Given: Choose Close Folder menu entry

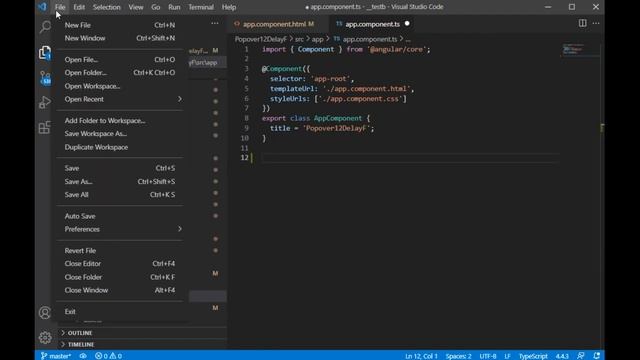Looking at the screenshot, I should pyautogui.click(x=120, y=277).
